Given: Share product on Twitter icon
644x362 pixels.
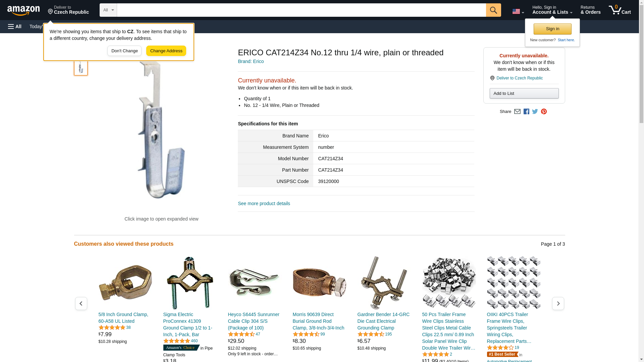Looking at the screenshot, I should click(535, 112).
